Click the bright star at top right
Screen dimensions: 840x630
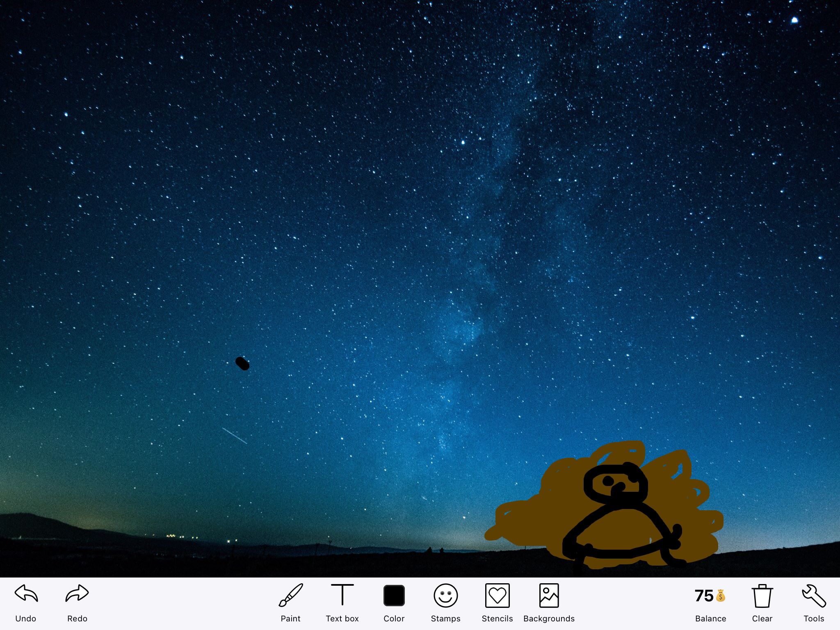pos(794,20)
